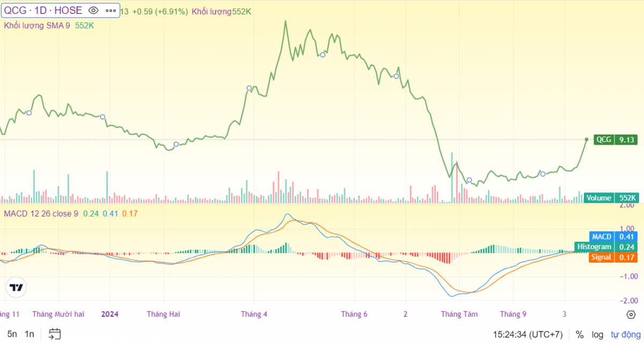Select the 5n time range
Image resolution: width=644 pixels, height=343 pixels.
tap(12, 334)
